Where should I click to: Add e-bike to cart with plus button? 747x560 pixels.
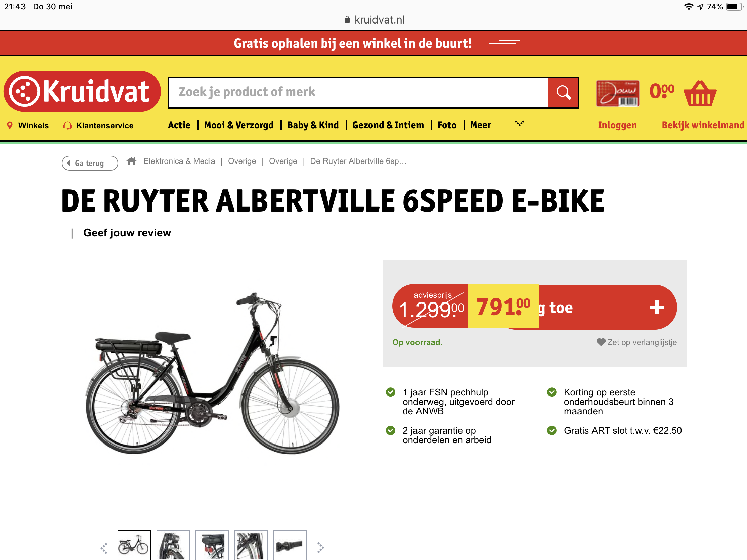click(x=657, y=307)
